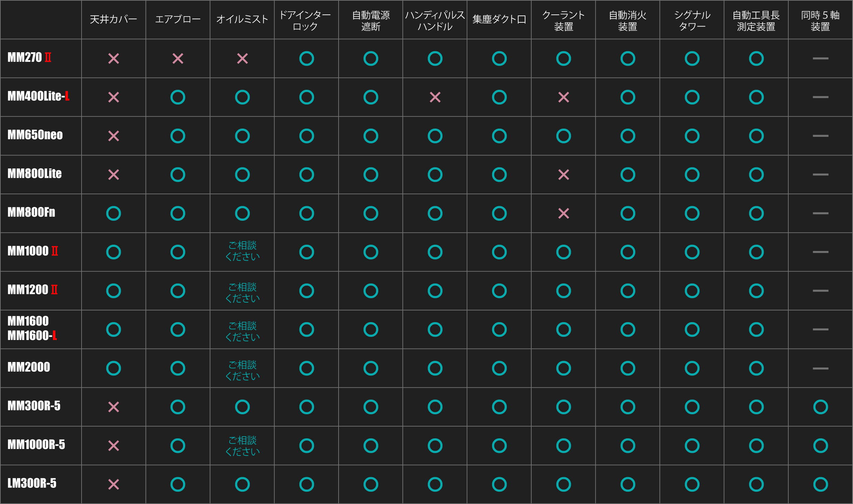Screen dimensions: 853x504
Task: Click the エアブロー circle for MM650neo
Action: coord(178,136)
